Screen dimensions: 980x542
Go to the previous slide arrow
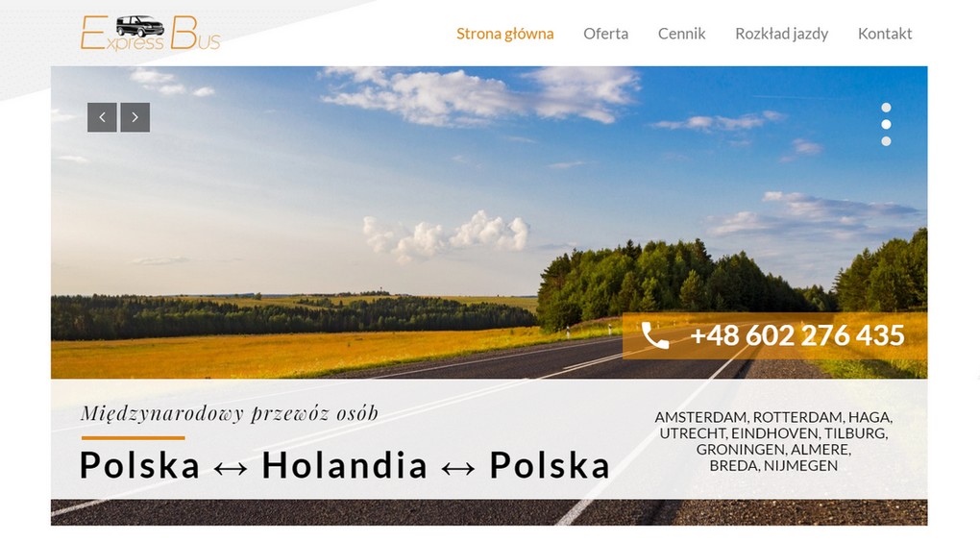[x=102, y=117]
